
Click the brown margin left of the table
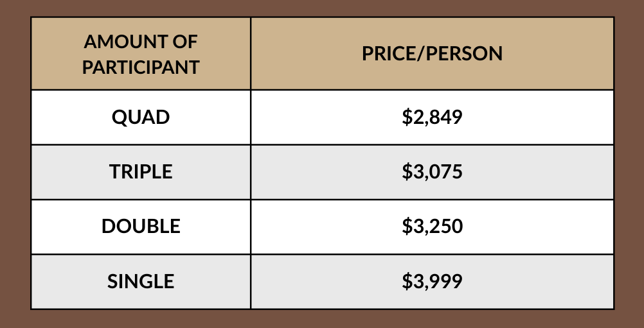coord(15,164)
